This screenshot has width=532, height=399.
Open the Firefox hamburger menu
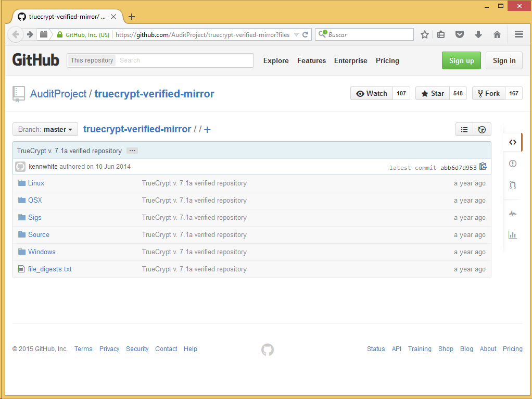(519, 34)
